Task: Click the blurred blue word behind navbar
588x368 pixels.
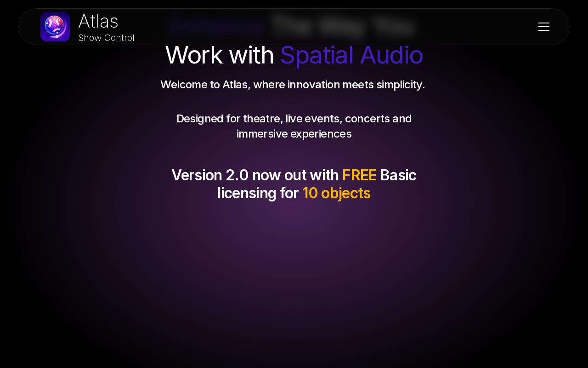Action: coord(216,25)
